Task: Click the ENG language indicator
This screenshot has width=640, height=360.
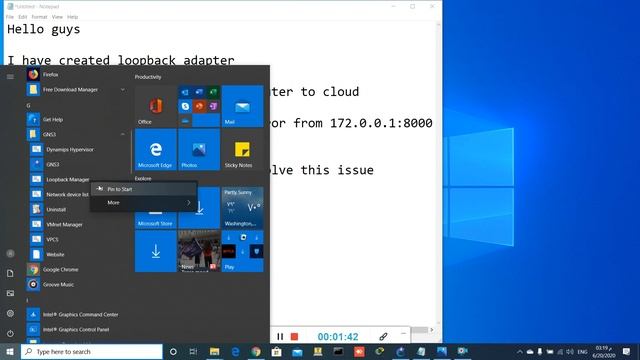Action: coord(582,351)
